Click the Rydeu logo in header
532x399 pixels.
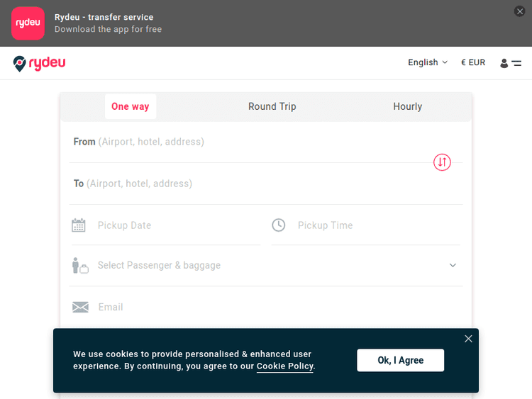40,63
